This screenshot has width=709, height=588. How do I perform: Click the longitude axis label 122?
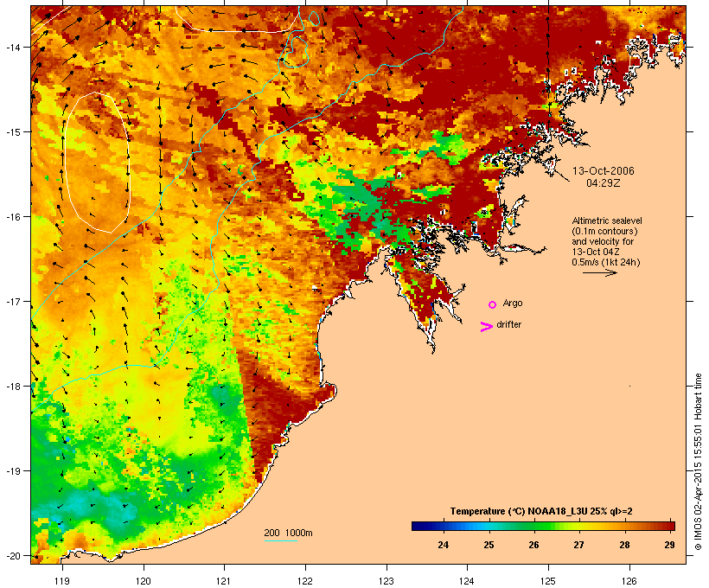click(305, 581)
